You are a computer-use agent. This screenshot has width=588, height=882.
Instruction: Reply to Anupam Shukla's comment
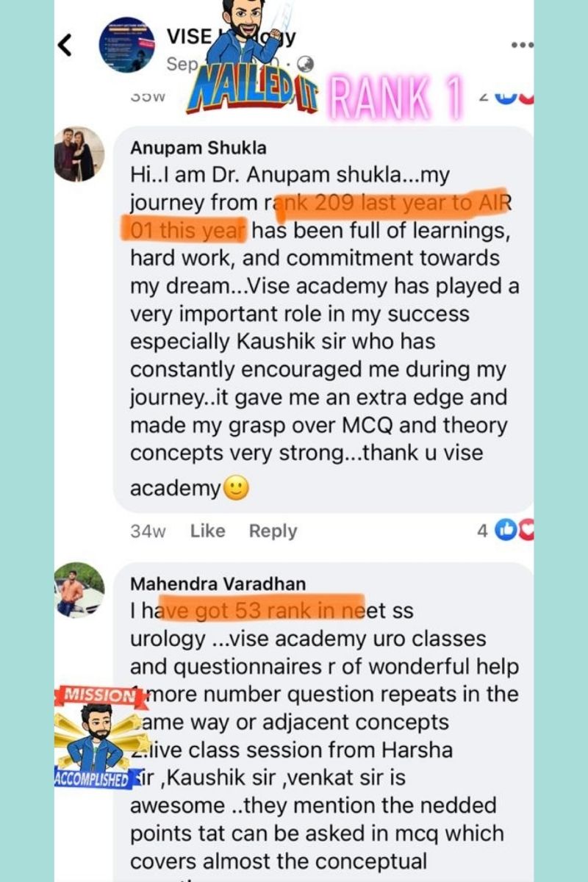click(273, 531)
